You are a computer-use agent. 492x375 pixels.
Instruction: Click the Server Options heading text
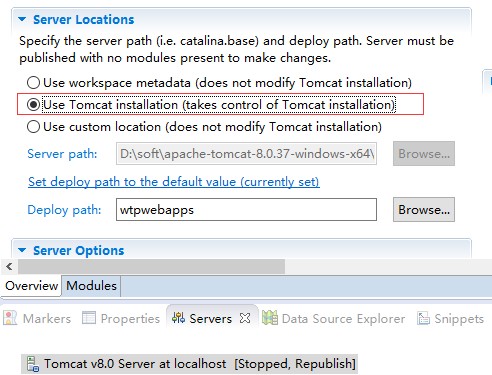(79, 251)
